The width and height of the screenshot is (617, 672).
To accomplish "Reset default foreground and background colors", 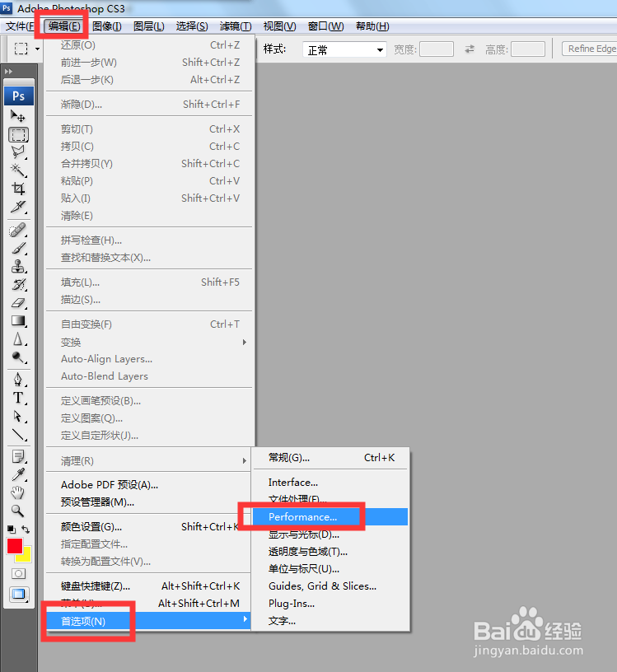I will [12, 529].
